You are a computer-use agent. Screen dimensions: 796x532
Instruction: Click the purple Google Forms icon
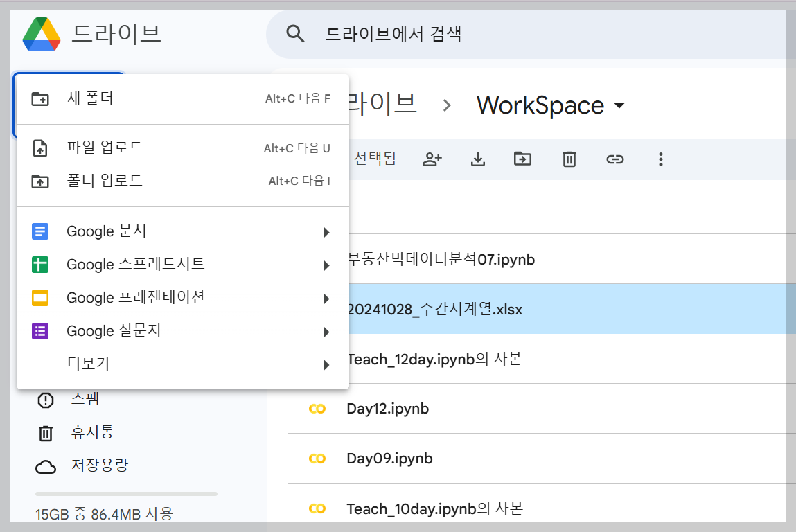(40, 331)
